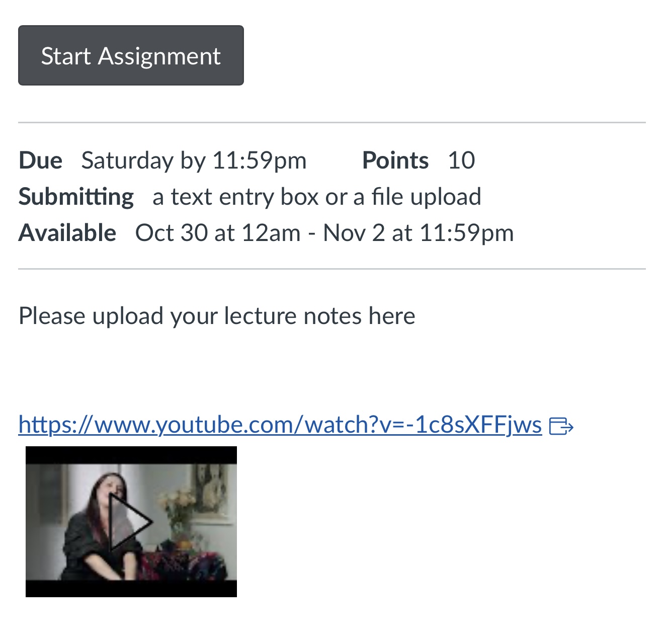Open the YouTube link https://www.youtube.com/watch?v=-1c8sXFFjws
Screen dimensions: 664x644
(279, 424)
